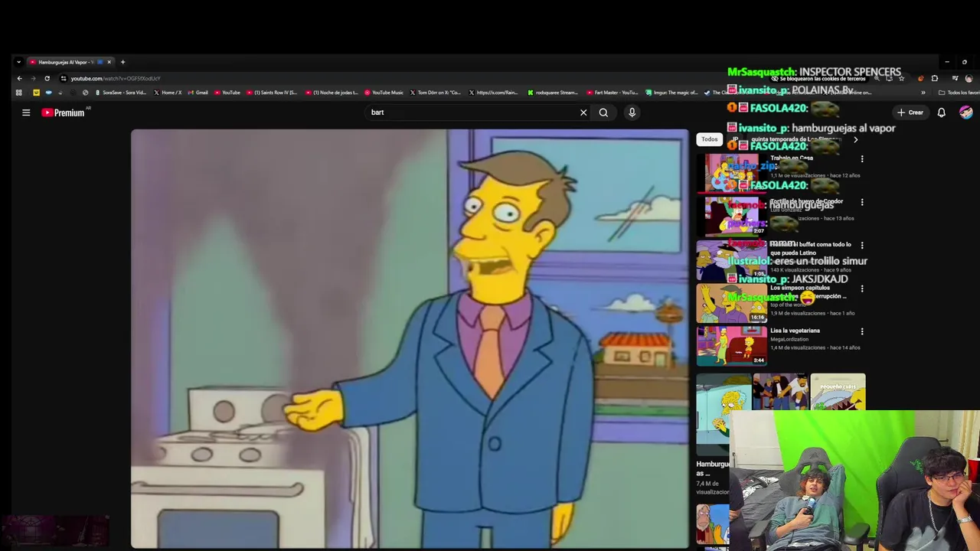Click the browser forward arrow
Viewport: 980px width, 551px height.
33,78
